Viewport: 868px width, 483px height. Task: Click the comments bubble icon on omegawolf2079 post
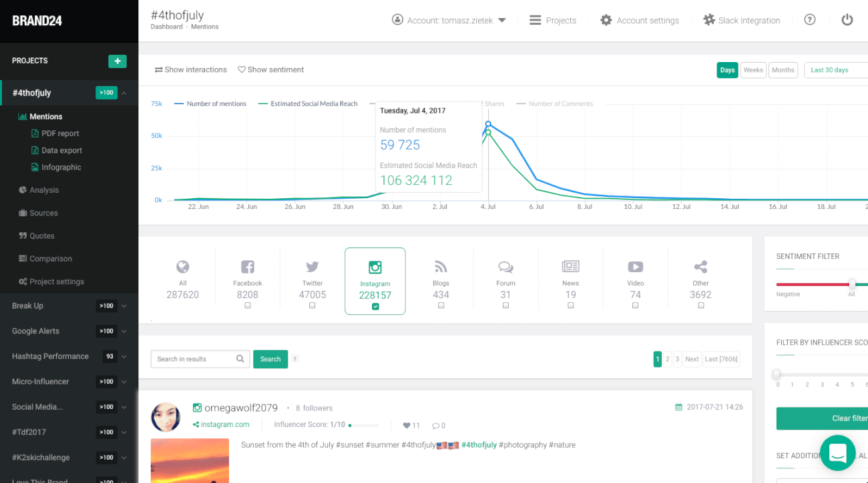[435, 426]
